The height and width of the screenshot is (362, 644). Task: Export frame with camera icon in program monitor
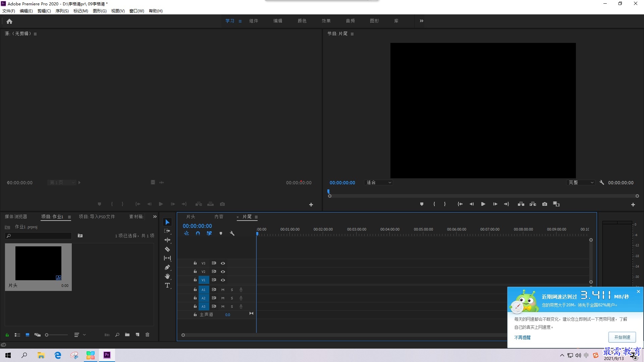pyautogui.click(x=545, y=204)
